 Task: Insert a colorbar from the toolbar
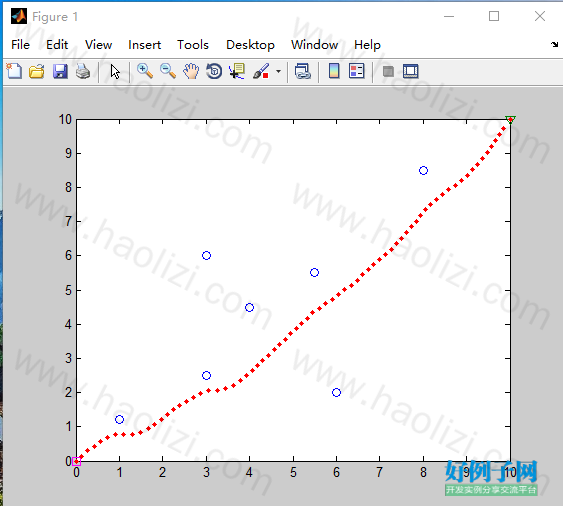[x=334, y=71]
